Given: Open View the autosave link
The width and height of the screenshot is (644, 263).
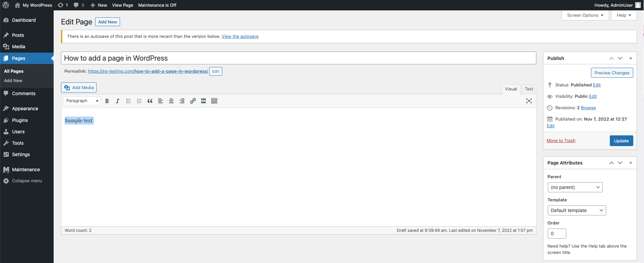Looking at the screenshot, I should (240, 37).
